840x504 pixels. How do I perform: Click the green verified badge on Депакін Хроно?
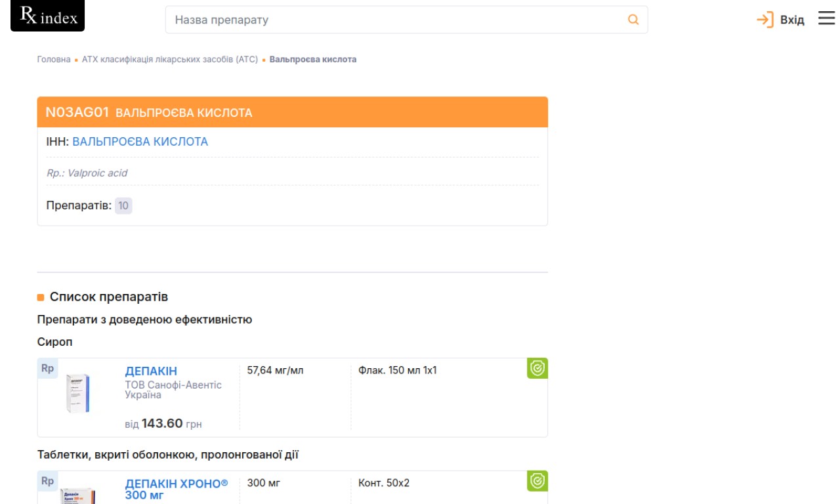(537, 482)
